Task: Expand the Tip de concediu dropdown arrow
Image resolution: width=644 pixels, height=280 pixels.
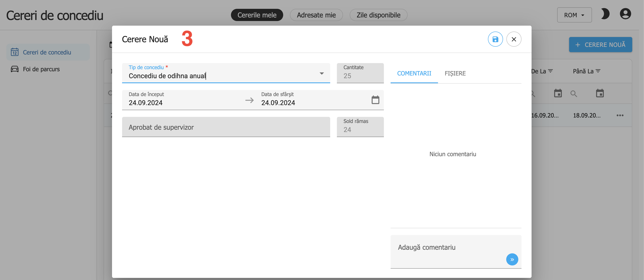Action: pyautogui.click(x=322, y=73)
